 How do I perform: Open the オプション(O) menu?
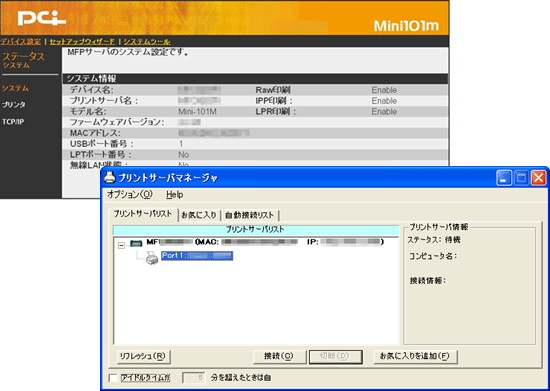click(129, 194)
